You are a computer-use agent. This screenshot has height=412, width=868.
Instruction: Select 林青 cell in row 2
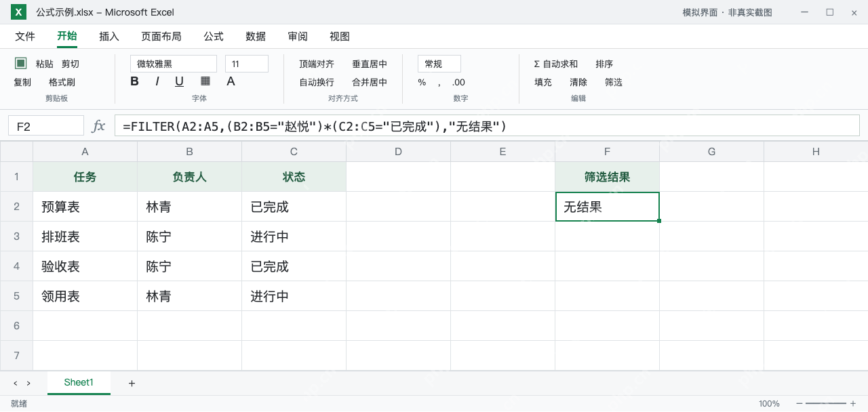190,207
